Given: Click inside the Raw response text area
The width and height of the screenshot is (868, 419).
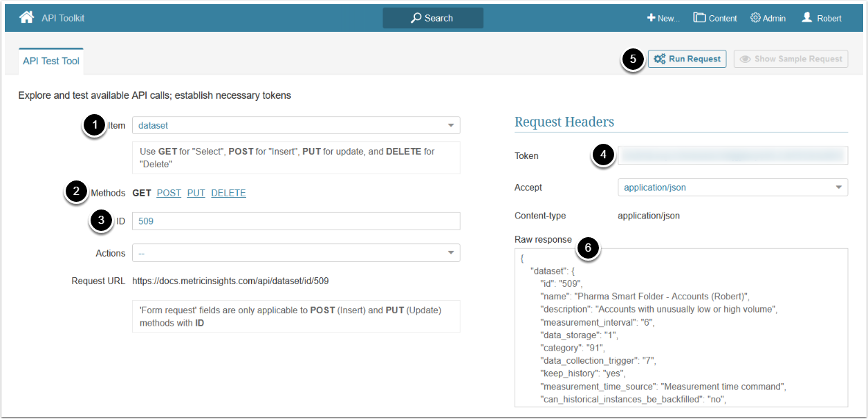Looking at the screenshot, I should pyautogui.click(x=681, y=328).
